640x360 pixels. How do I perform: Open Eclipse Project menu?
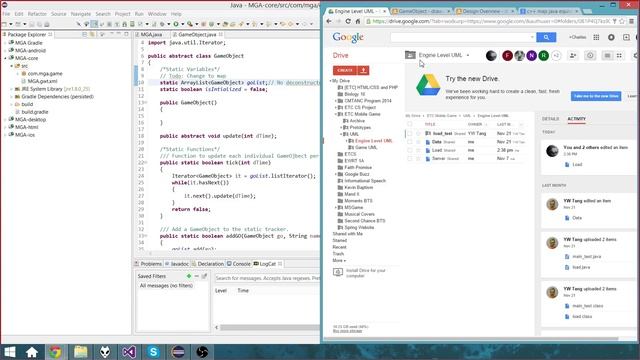click(122, 14)
